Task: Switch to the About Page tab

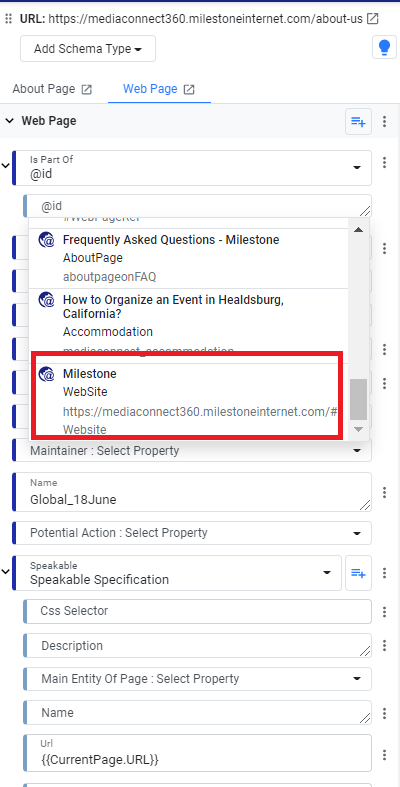Action: (x=44, y=89)
